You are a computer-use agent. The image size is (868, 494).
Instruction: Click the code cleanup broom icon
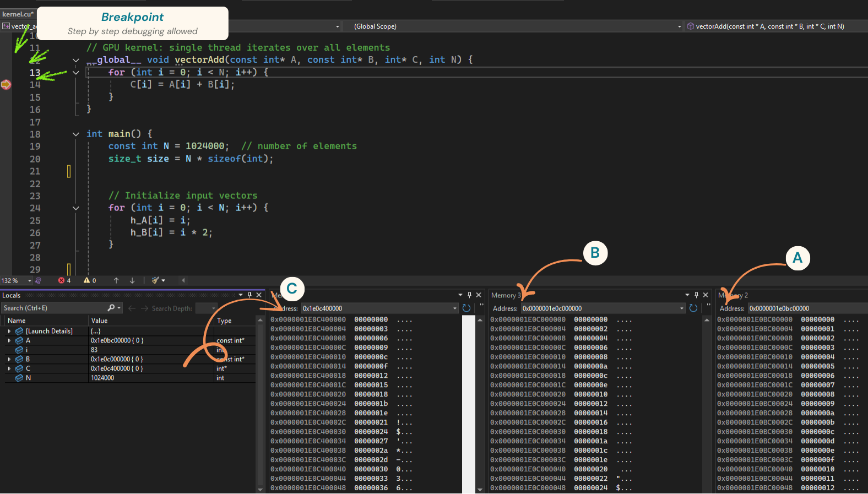tap(155, 280)
